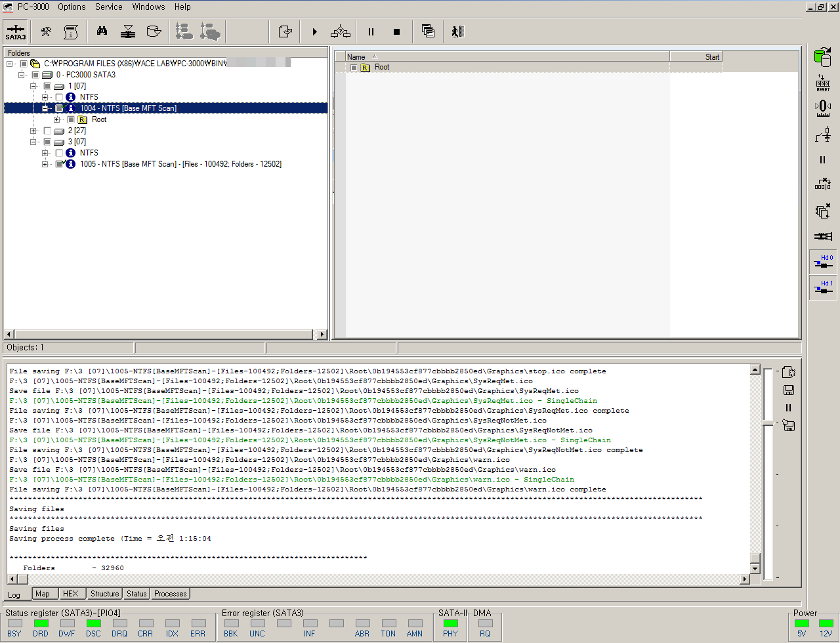Click the log vertical scrollbar down arrow
Viewport: 840px width, 643px height.
tap(755, 569)
